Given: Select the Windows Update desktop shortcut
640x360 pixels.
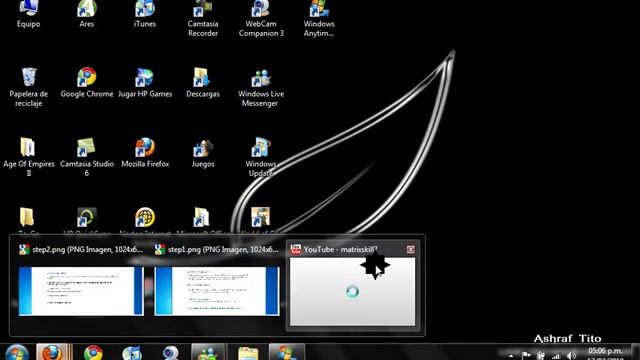Looking at the screenshot, I should coord(260,157).
